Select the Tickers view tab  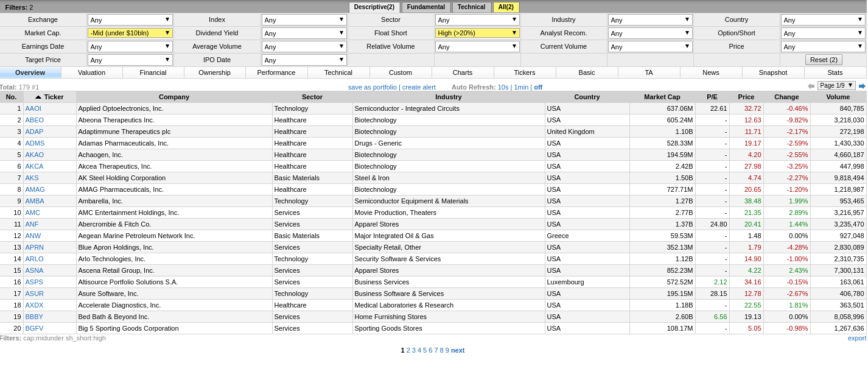coord(525,72)
